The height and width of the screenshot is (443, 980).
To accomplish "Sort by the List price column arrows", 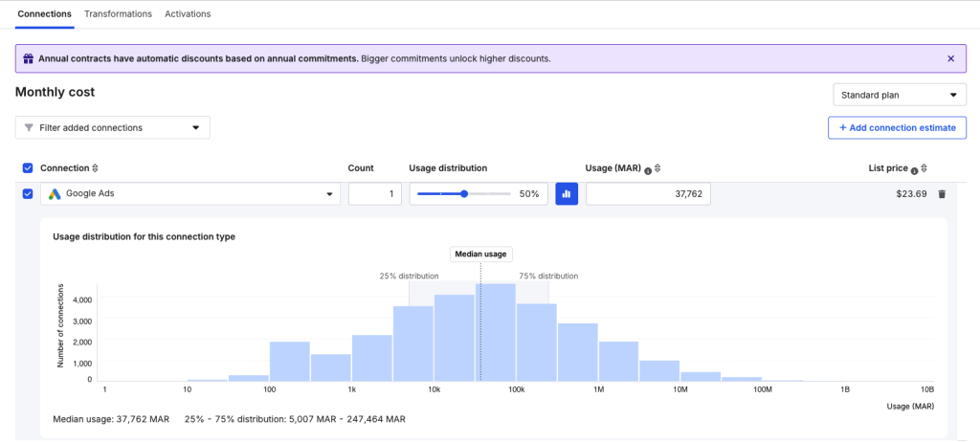I will (924, 168).
